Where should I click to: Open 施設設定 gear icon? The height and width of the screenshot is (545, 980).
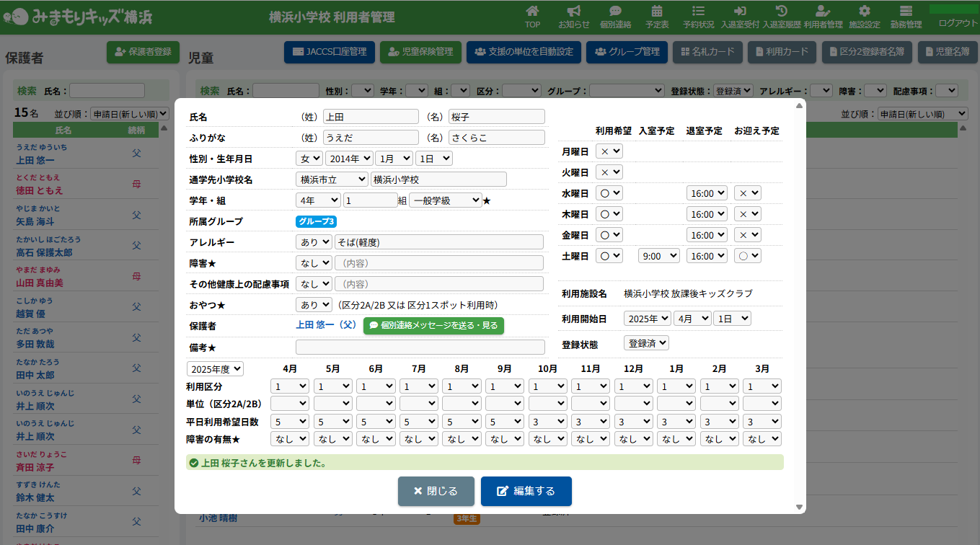point(865,12)
